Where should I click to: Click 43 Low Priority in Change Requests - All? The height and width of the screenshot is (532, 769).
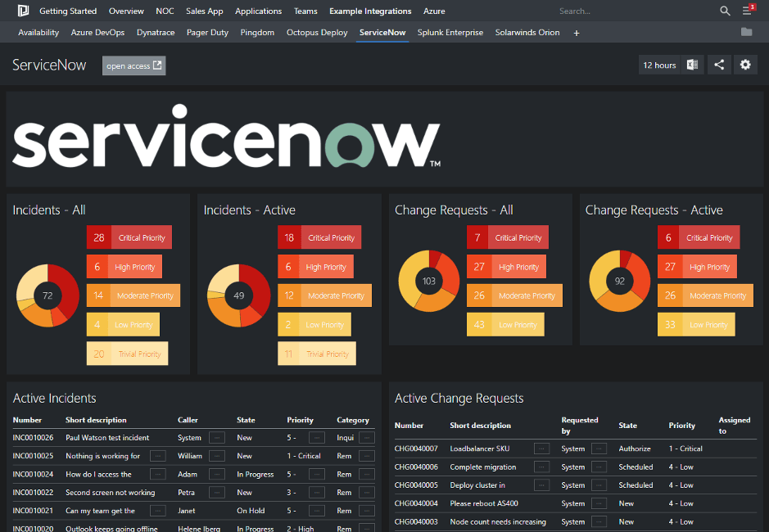point(505,325)
